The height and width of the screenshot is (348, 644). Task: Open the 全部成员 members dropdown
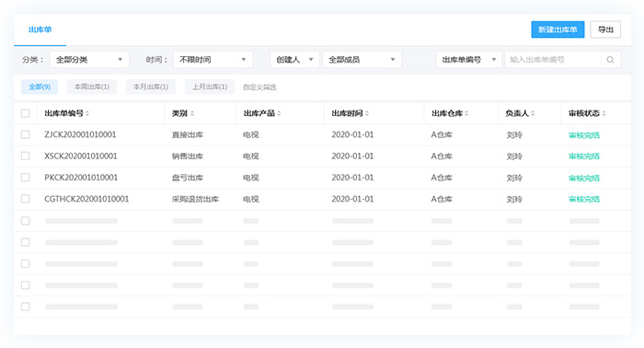(x=362, y=60)
